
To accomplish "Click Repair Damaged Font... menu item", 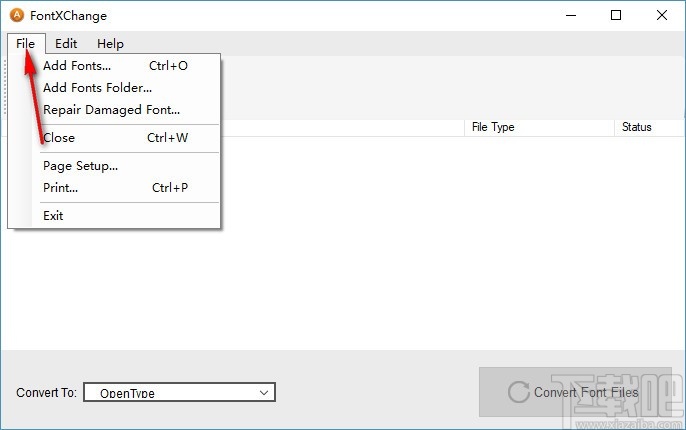I will pyautogui.click(x=111, y=110).
